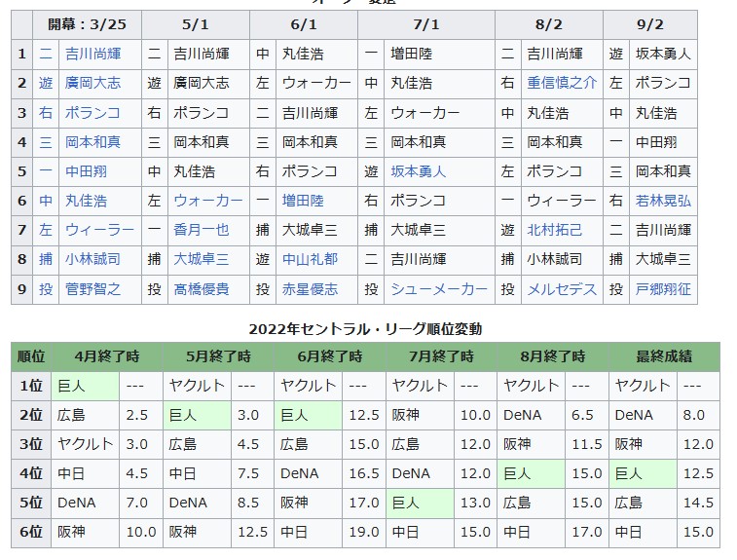The image size is (737, 560).
Task: Open the 香月一也 link
Action: 202,230
